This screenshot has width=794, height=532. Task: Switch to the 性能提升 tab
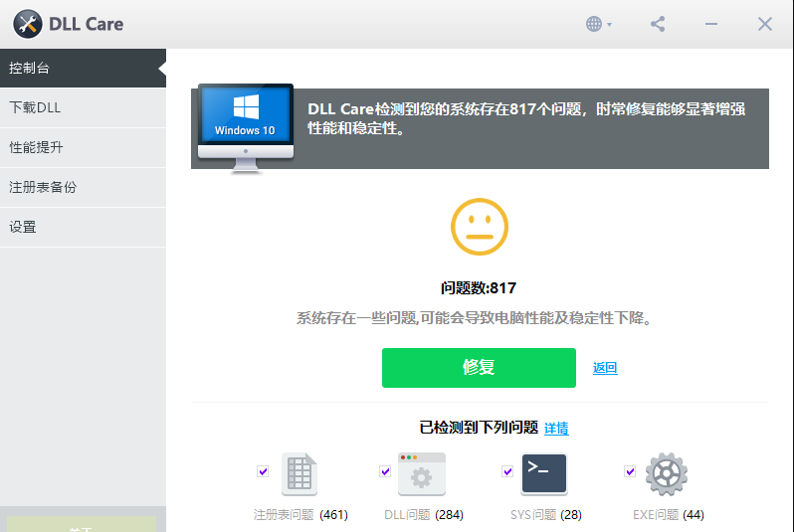[83, 147]
